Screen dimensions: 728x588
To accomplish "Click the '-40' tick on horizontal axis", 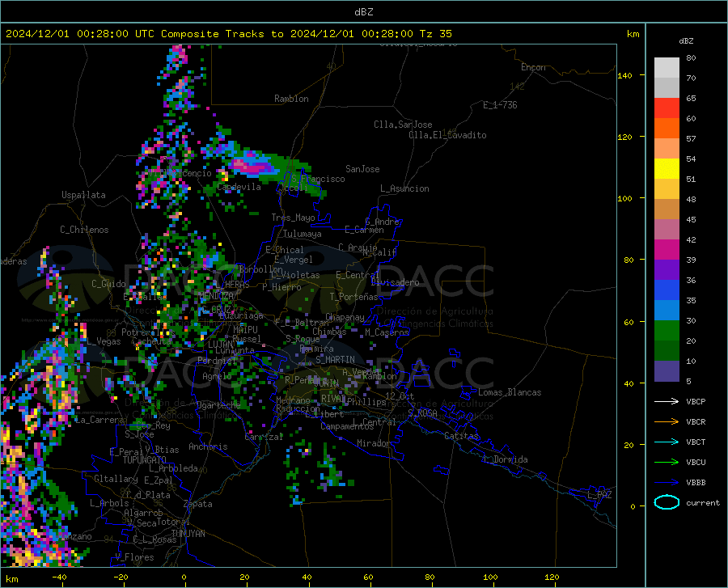I will pos(59,577).
